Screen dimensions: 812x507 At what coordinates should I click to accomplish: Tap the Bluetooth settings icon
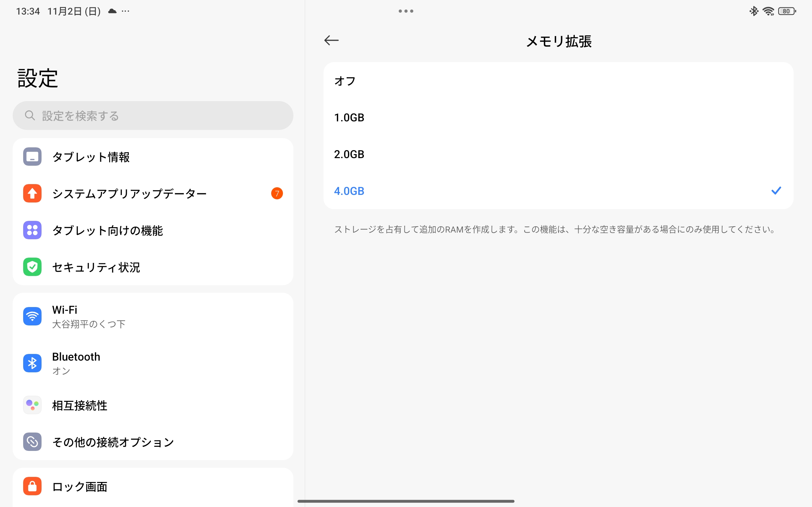pyautogui.click(x=32, y=363)
